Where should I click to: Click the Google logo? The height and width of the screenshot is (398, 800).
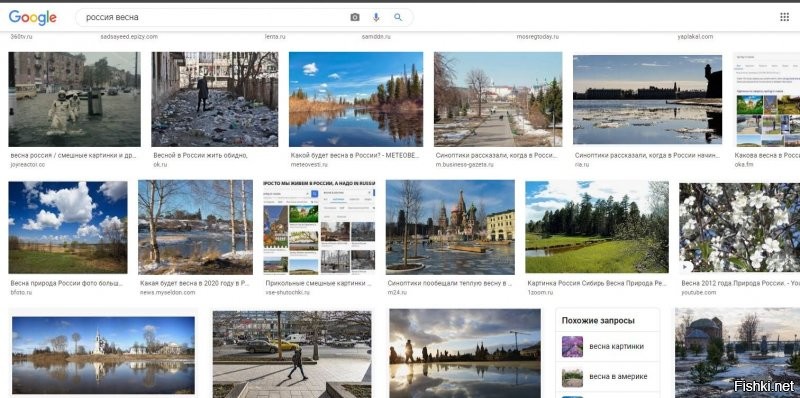coord(33,17)
